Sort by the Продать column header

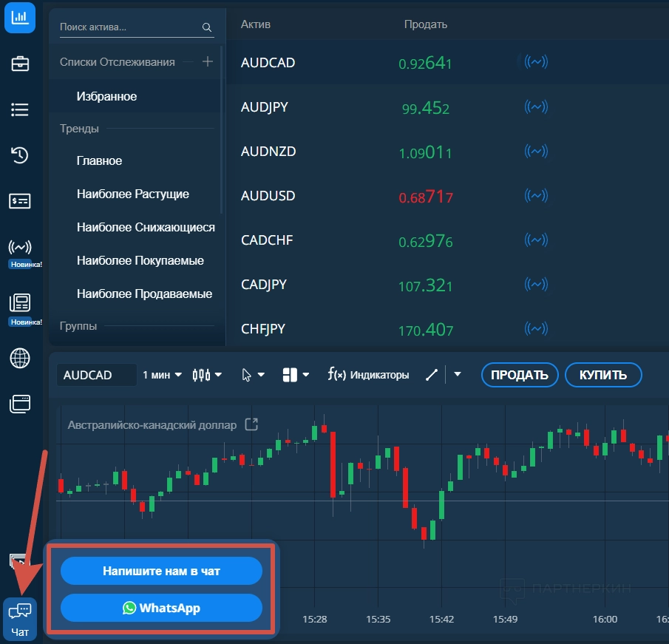[x=425, y=24]
